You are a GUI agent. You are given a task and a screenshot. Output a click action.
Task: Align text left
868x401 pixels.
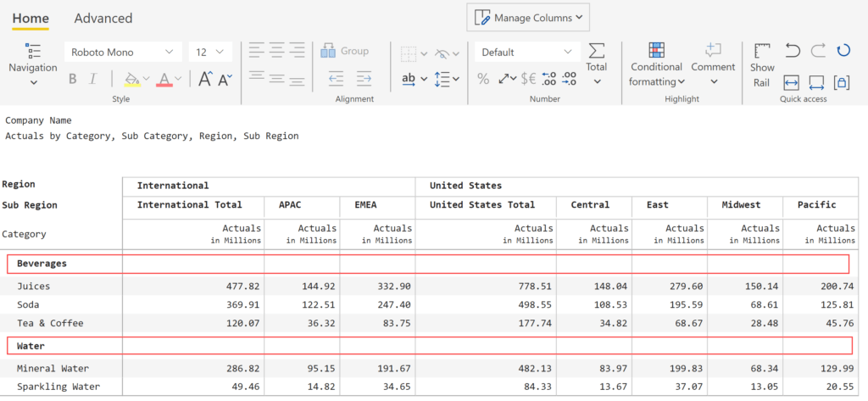(x=256, y=50)
